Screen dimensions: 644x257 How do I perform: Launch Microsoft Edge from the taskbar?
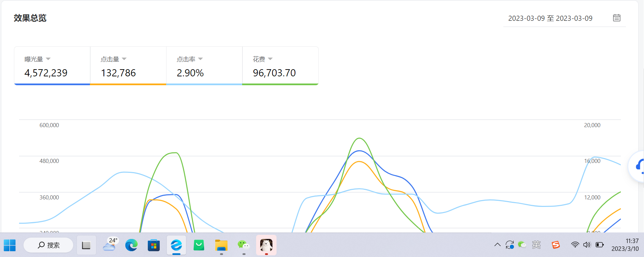[131, 245]
